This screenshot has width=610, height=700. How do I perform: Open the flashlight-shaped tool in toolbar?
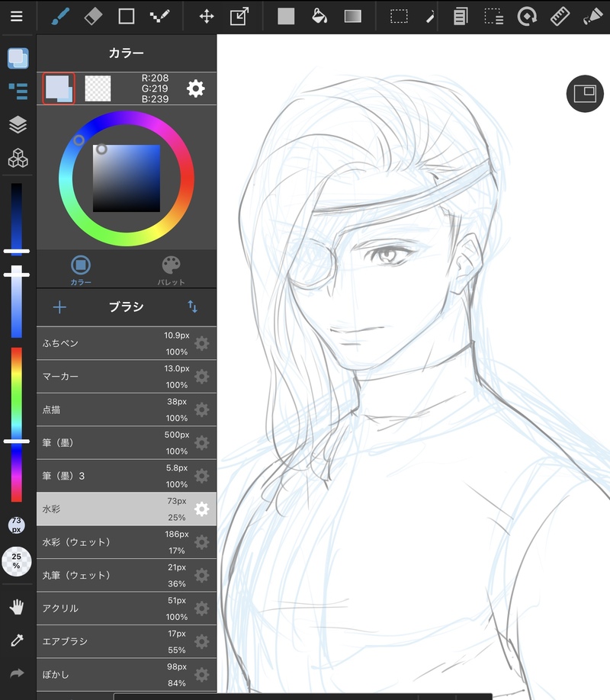(593, 17)
